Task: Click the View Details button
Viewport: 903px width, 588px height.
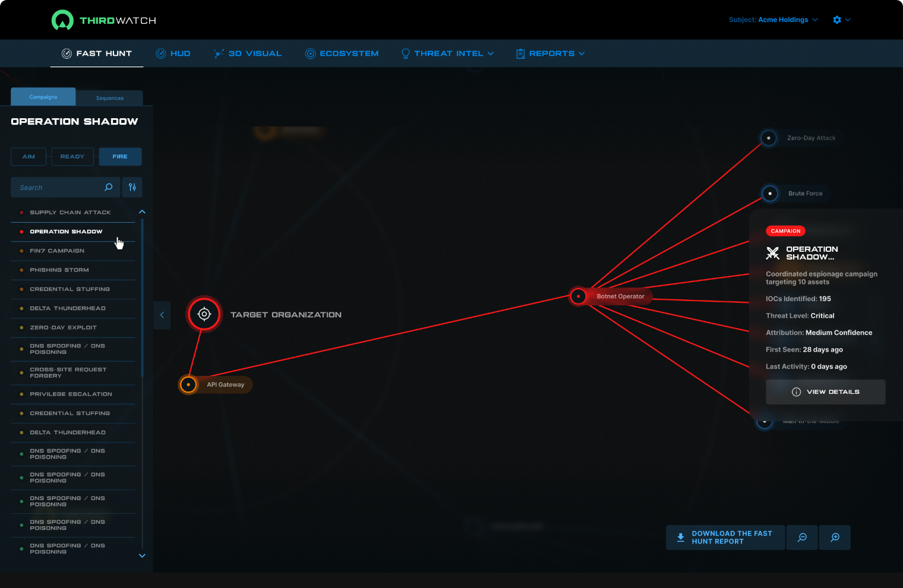Action: [826, 392]
